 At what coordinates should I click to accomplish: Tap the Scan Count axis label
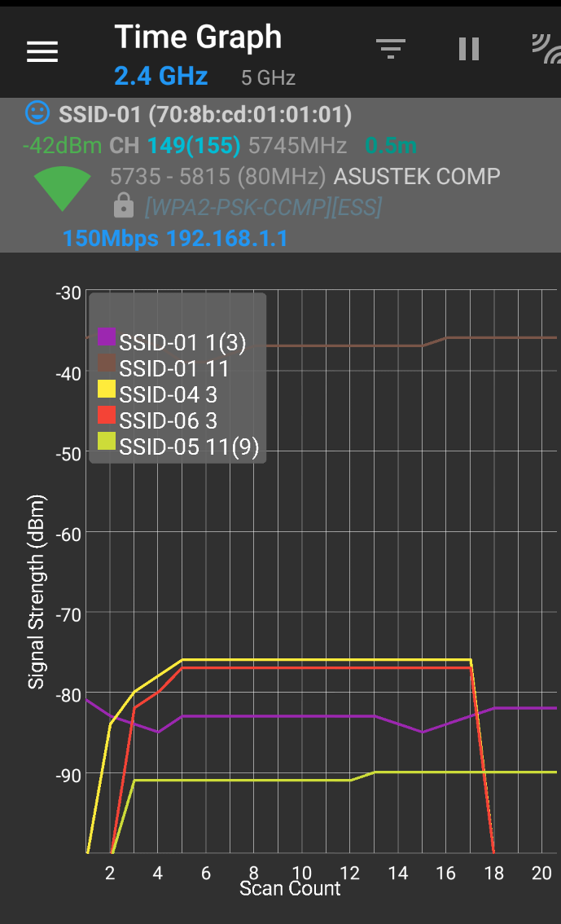pos(290,888)
